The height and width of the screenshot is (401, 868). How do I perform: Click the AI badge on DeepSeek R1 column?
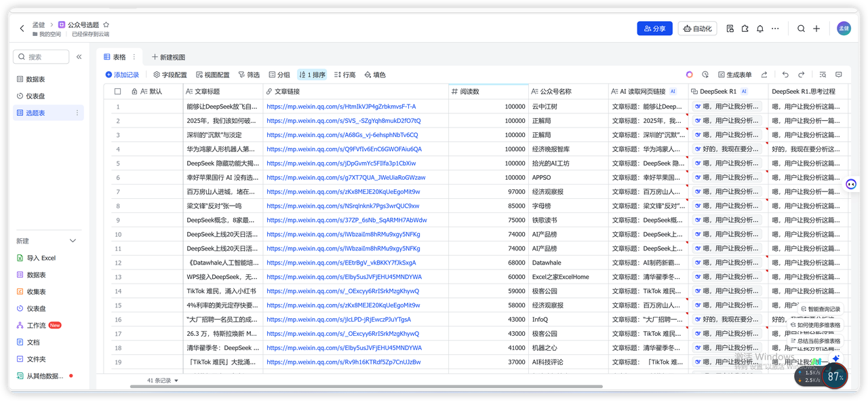744,91
